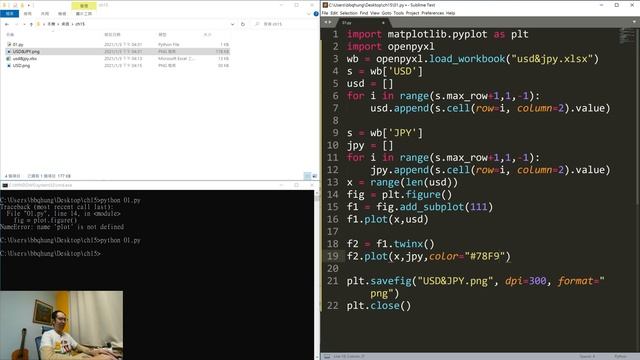Open the Find menu in Sublime Text
640x360 pixels.
click(x=364, y=13)
